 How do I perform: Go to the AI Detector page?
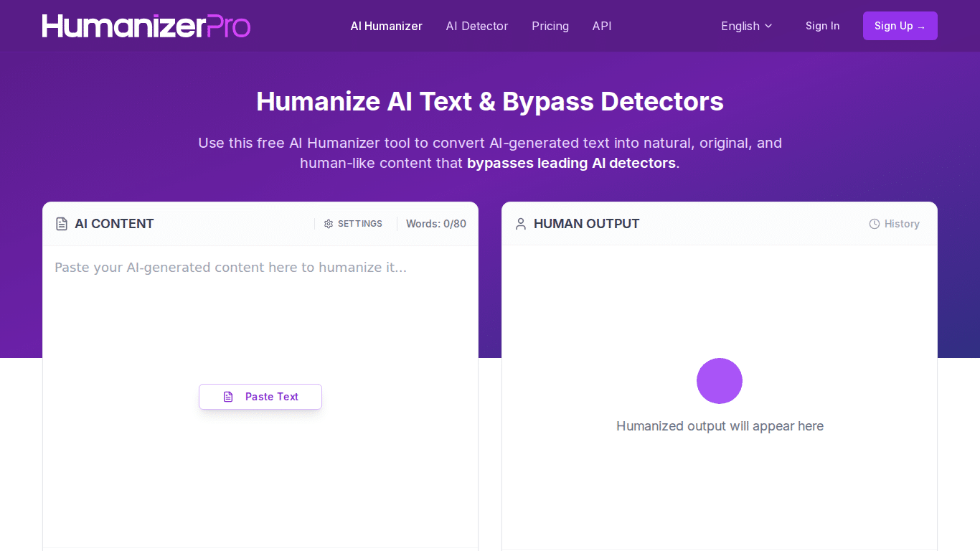tap(476, 26)
